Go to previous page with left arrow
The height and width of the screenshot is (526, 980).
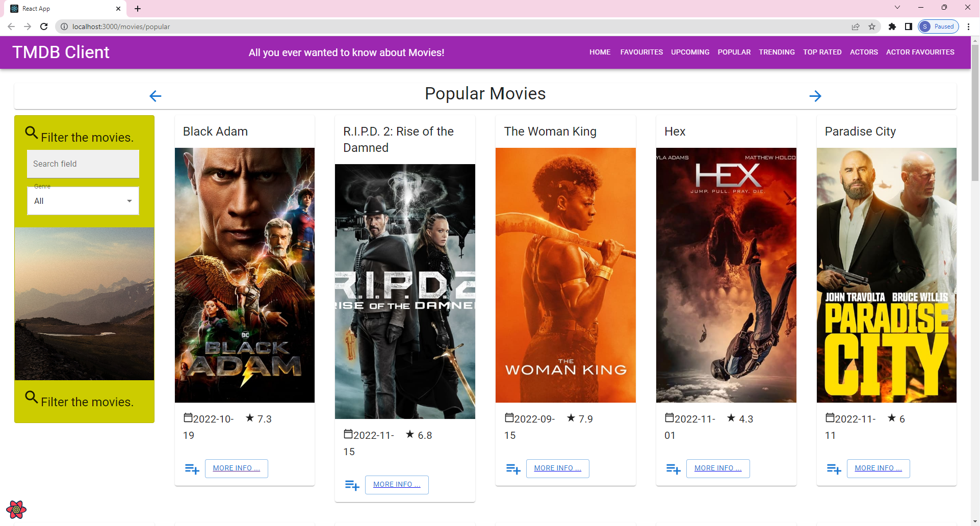point(156,96)
